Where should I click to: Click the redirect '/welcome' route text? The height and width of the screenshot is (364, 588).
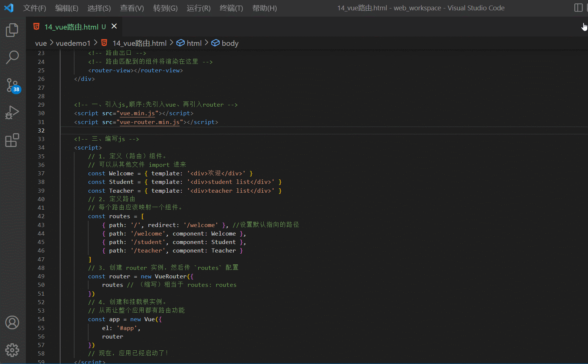point(201,225)
